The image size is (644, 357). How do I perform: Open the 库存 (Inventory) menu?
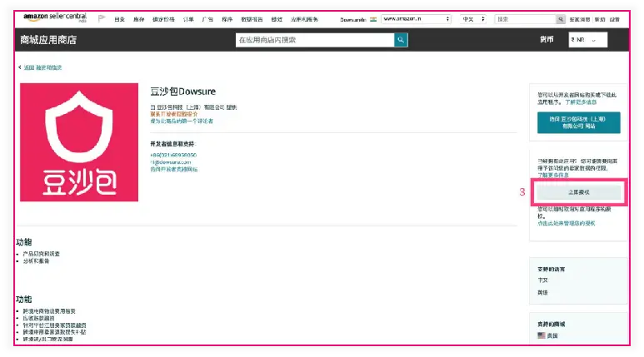click(x=139, y=19)
